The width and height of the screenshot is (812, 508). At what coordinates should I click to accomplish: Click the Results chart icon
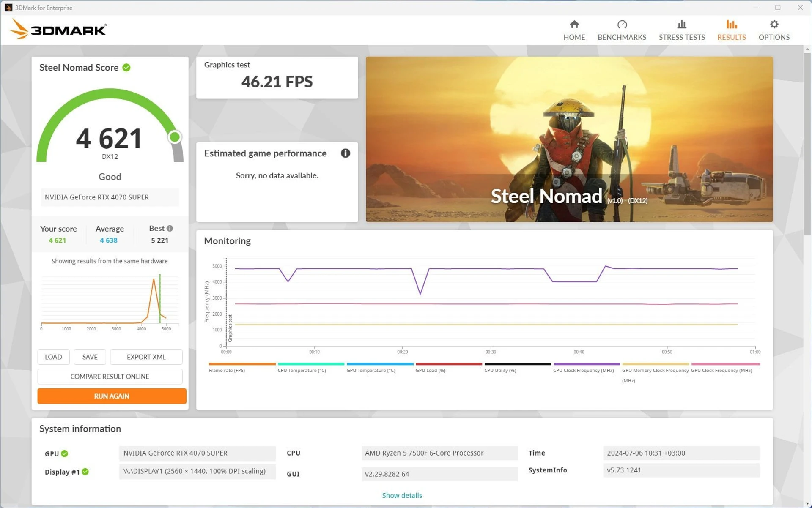pyautogui.click(x=731, y=24)
